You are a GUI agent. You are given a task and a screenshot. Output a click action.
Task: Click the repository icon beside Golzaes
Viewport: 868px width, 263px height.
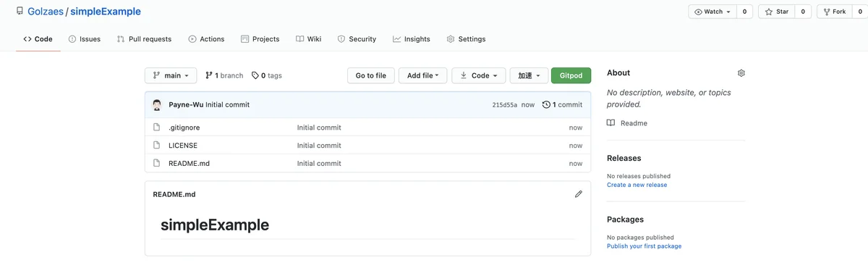tap(20, 12)
